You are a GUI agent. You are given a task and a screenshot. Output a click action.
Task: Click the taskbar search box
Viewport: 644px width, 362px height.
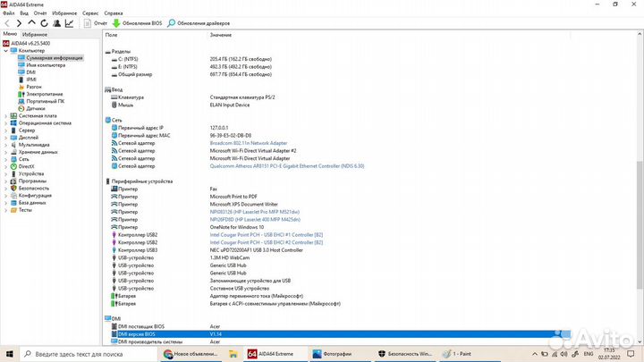click(89, 354)
